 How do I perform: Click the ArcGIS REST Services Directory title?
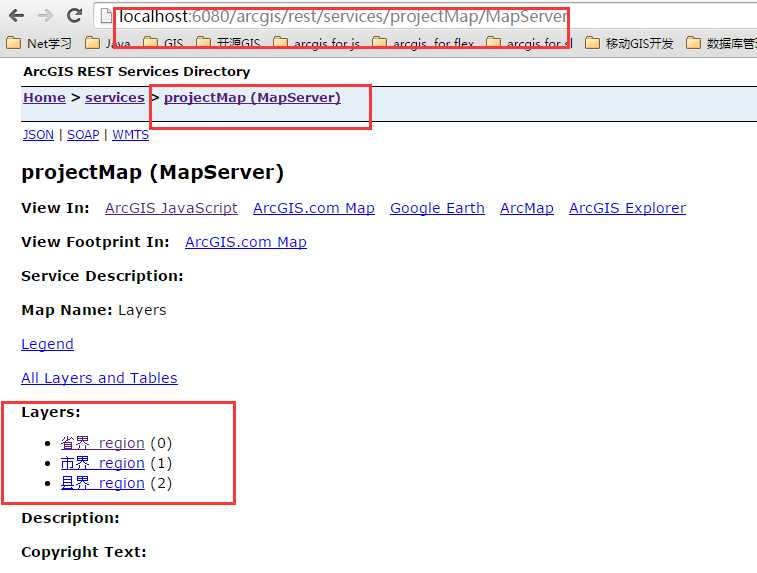137,71
